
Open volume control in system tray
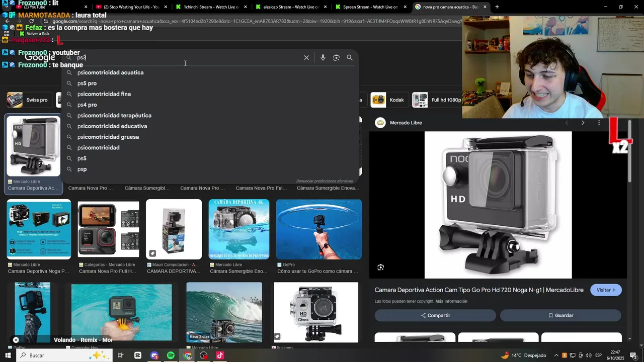click(x=588, y=355)
